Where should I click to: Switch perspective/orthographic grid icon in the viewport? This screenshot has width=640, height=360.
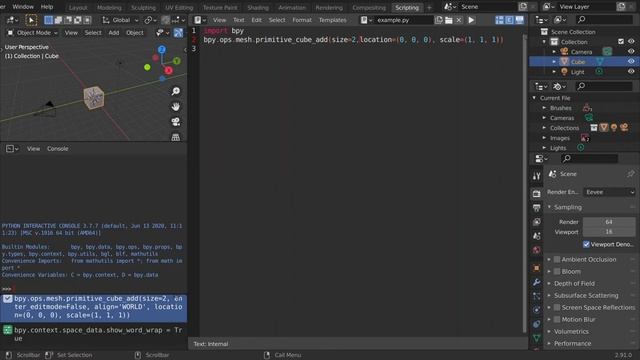[176, 137]
